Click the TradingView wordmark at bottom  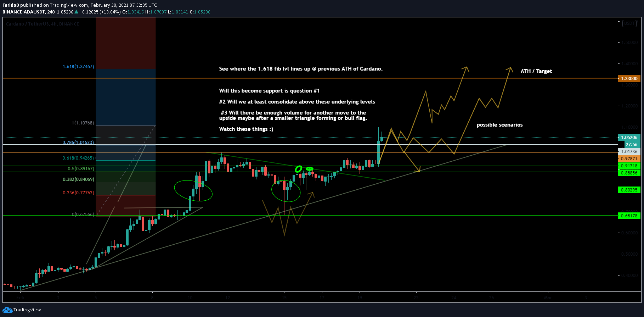pos(27,310)
